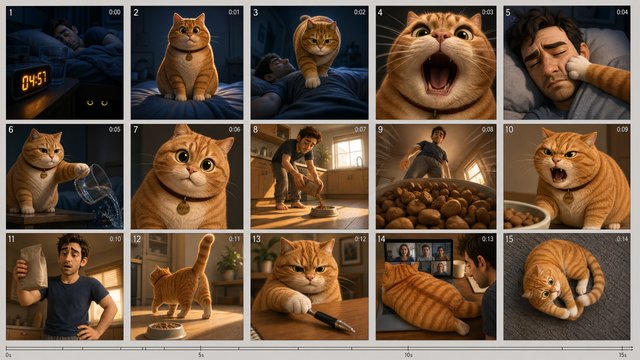This screenshot has height=360, width=640.
Task: Click the 0:00 timestamp on frame 1
Action: [115, 12]
